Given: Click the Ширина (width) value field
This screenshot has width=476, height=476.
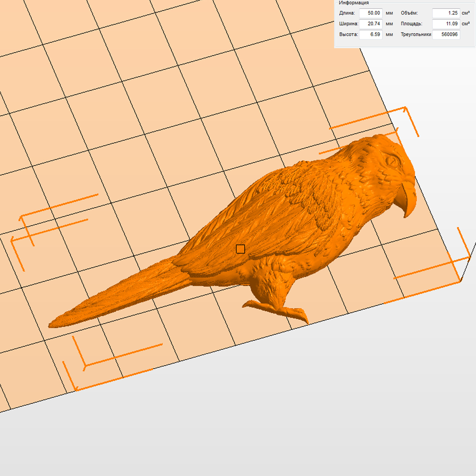Looking at the screenshot, I should (370, 24).
